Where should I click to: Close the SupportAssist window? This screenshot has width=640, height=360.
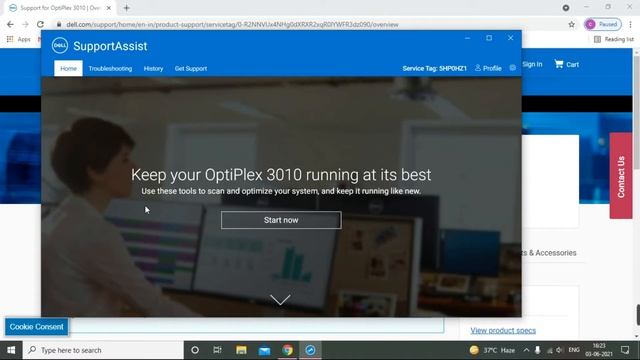tap(511, 38)
